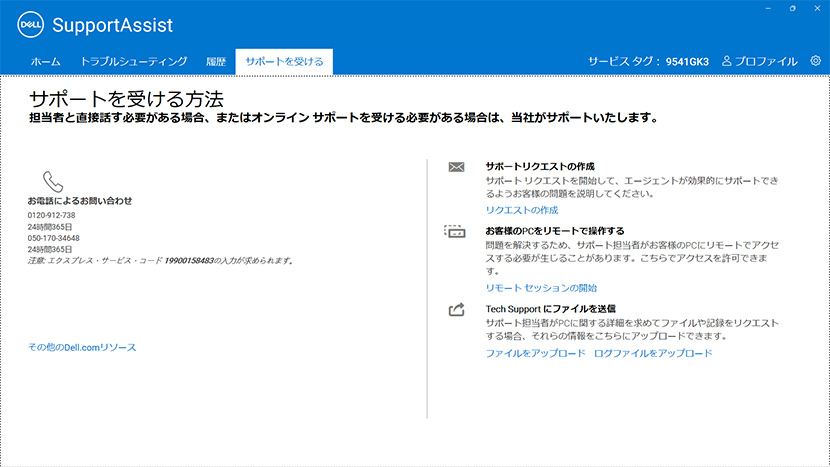Screen dimensions: 830x467
Task: Go to the 履歴 tab
Action: tap(216, 62)
